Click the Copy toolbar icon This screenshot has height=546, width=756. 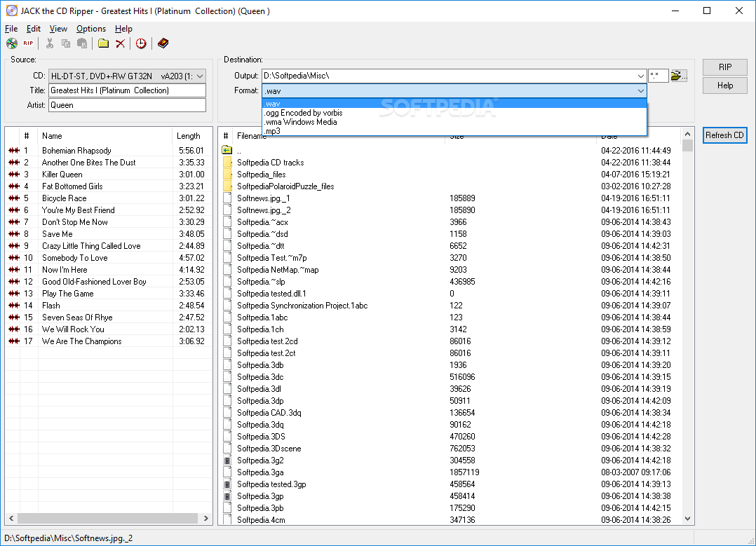coord(66,43)
